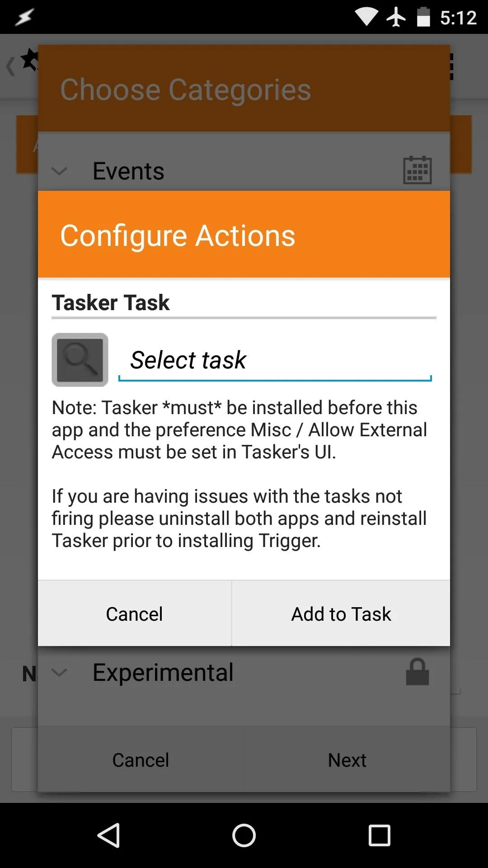The image size is (488, 868).
Task: Tap the Android home circle button
Action: [244, 835]
